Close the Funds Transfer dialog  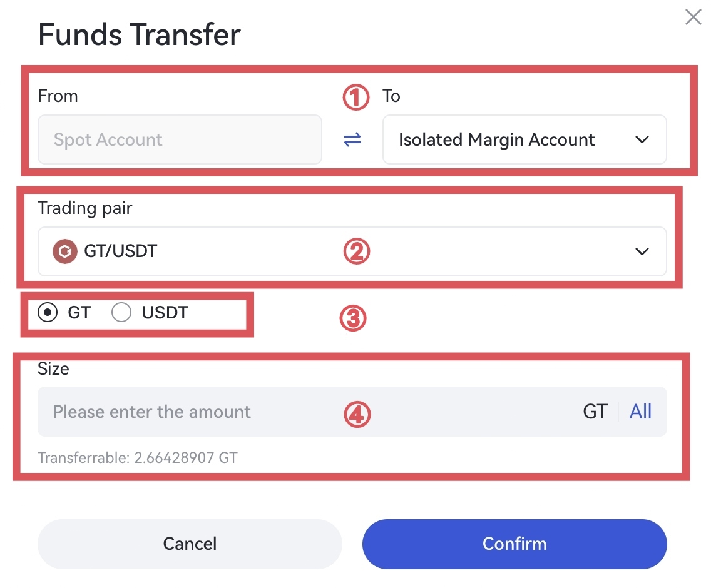[693, 17]
